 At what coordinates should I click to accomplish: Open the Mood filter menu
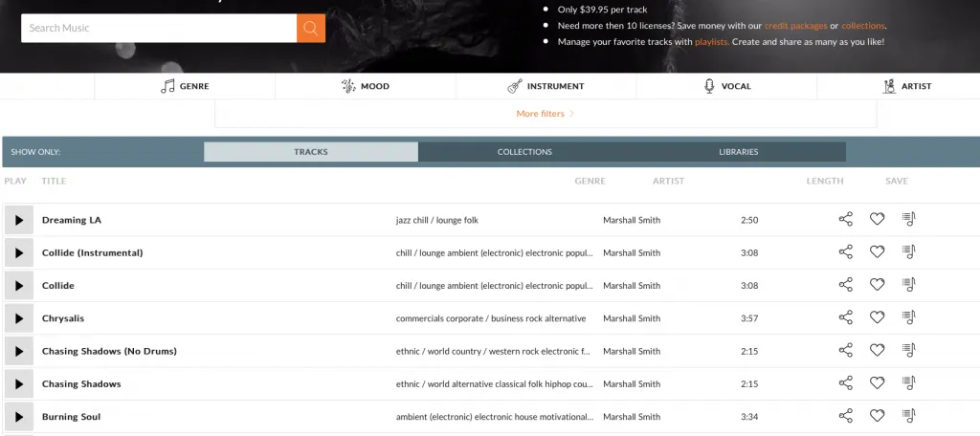(x=366, y=86)
